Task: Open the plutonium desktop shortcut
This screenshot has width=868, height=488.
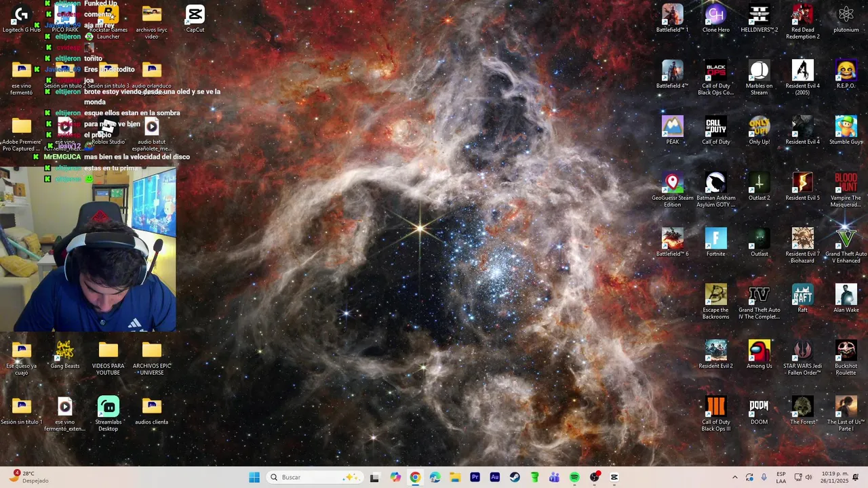Action: point(846,19)
